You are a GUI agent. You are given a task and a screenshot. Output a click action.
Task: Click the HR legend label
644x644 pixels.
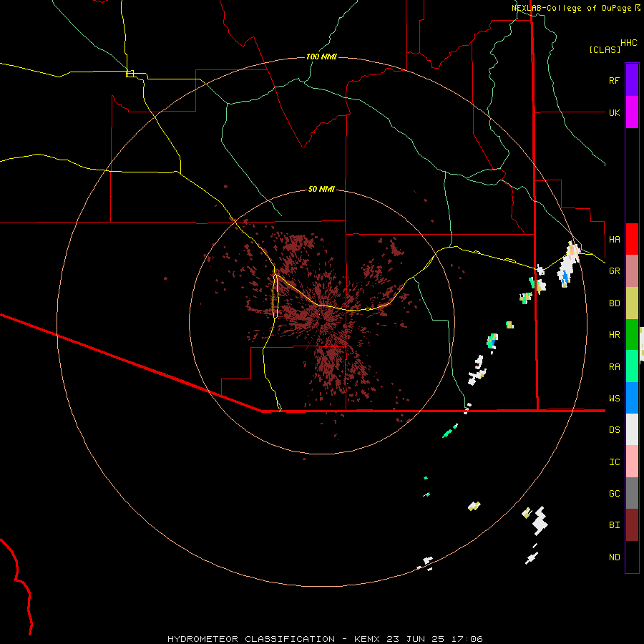(614, 335)
